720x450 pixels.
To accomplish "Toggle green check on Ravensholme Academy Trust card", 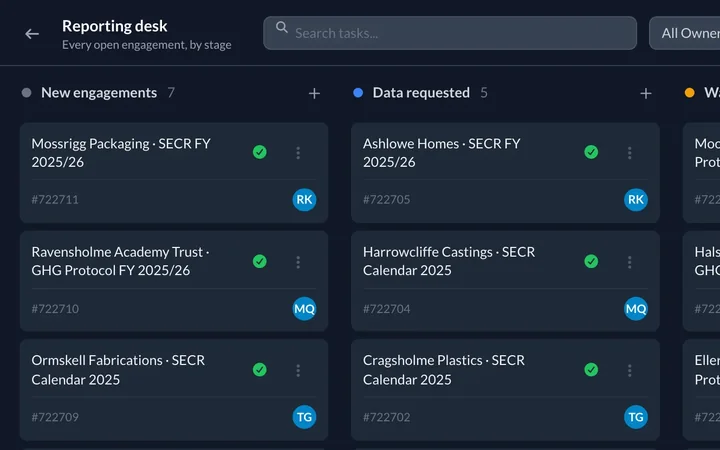I will click(259, 261).
